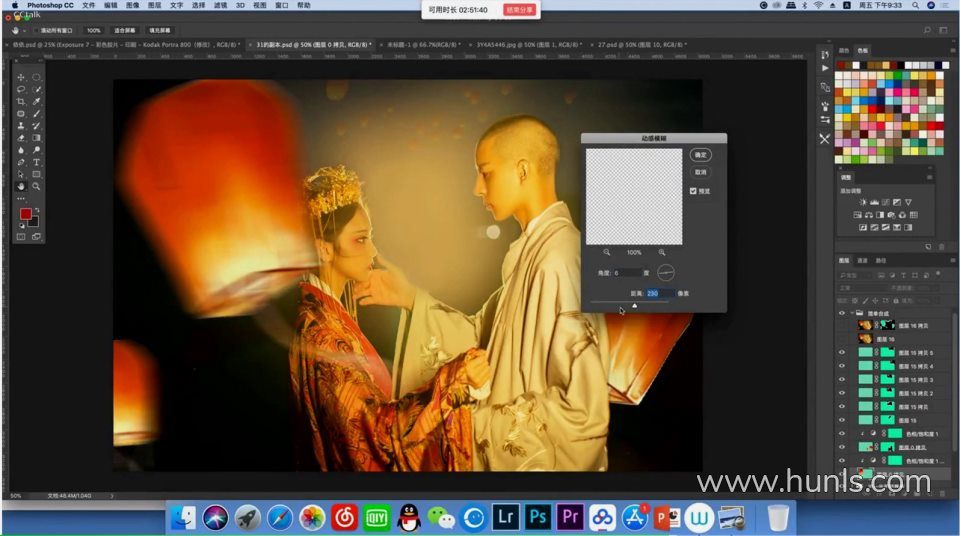This screenshot has width=960, height=536.
Task: Open the Layers panel flyout menu
Action: click(x=953, y=260)
